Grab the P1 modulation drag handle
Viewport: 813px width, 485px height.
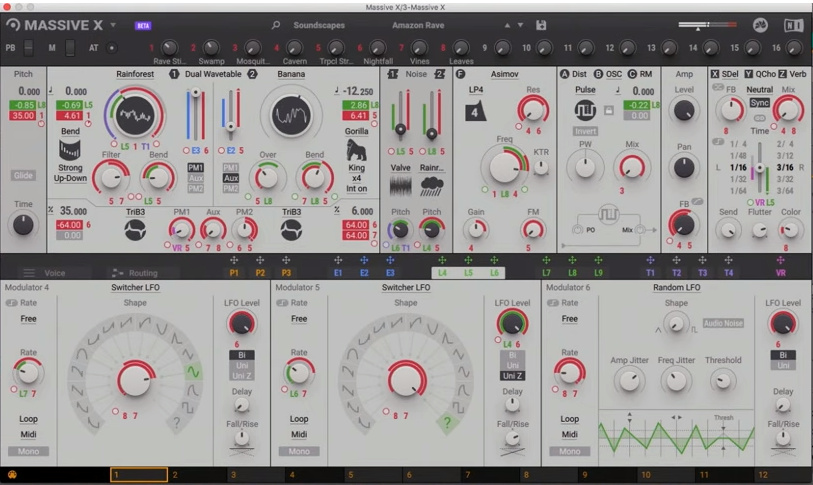point(234,260)
